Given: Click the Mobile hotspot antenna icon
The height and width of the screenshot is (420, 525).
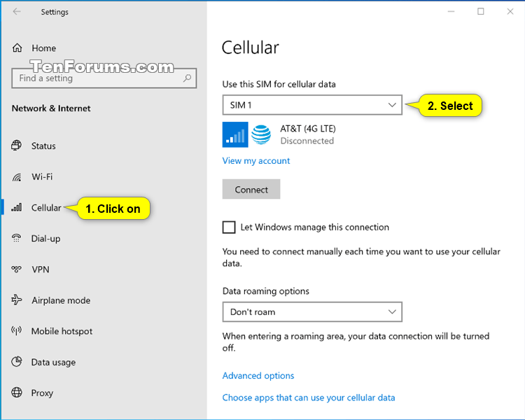Looking at the screenshot, I should click(x=16, y=331).
